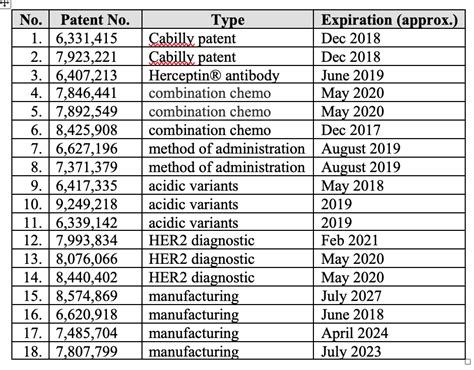Click the 'July 2027' expiration cell
474x370 pixels.
pos(389,296)
